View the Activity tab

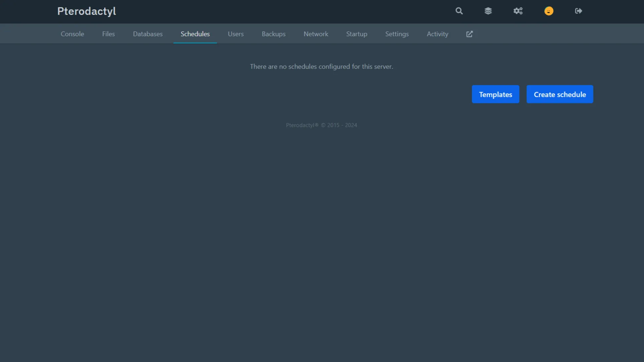click(437, 34)
